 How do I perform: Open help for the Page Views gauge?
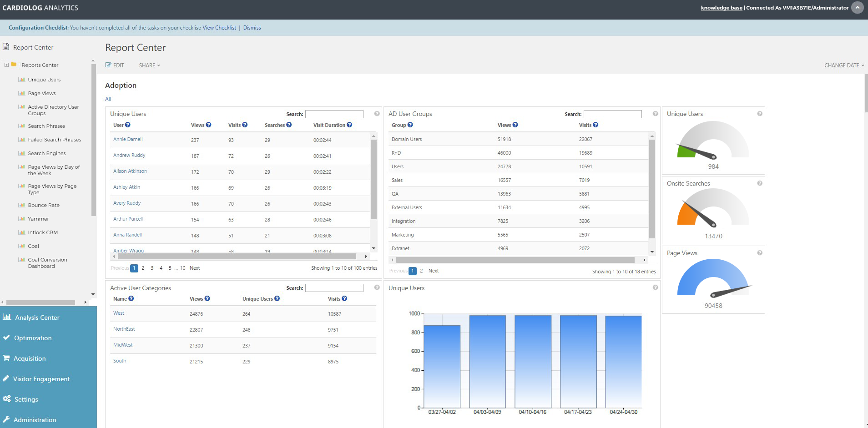pyautogui.click(x=760, y=253)
